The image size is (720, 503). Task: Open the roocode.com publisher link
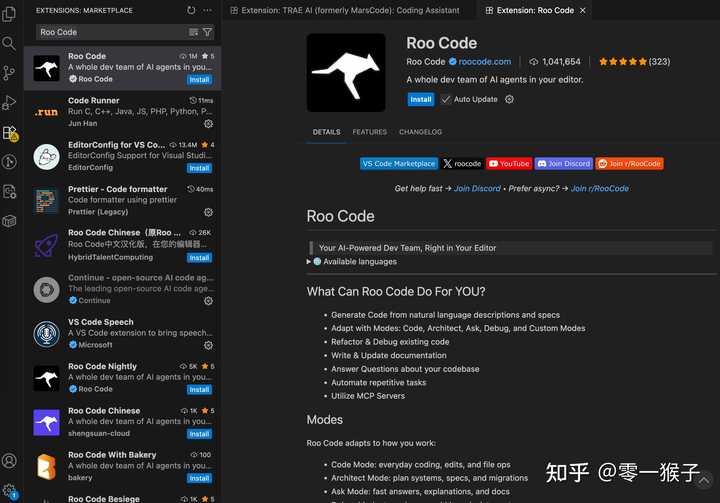(484, 62)
